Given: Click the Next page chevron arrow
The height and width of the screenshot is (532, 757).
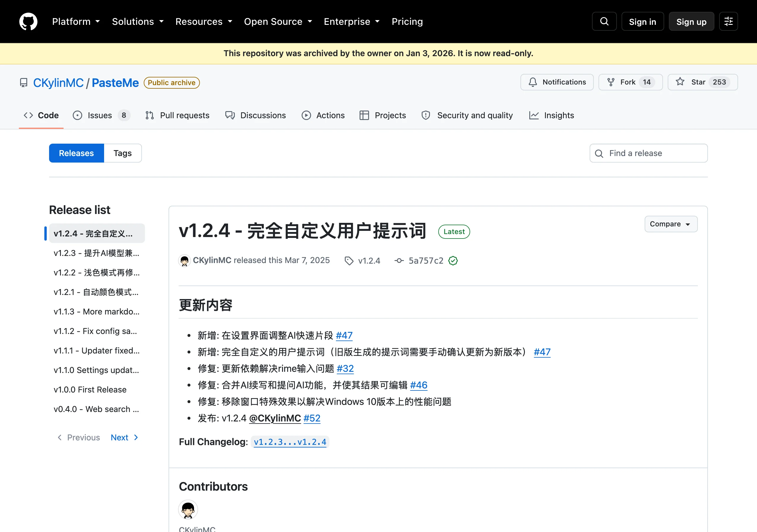Looking at the screenshot, I should click(x=136, y=437).
